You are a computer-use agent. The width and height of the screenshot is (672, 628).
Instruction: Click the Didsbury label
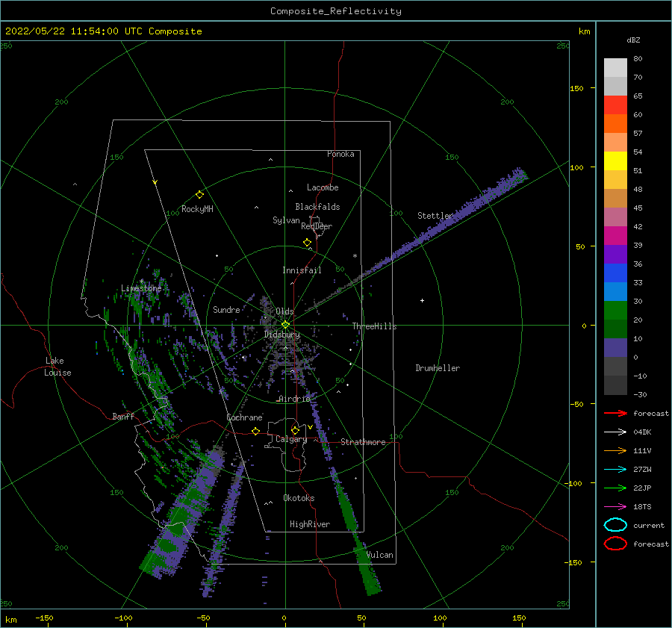(x=282, y=335)
